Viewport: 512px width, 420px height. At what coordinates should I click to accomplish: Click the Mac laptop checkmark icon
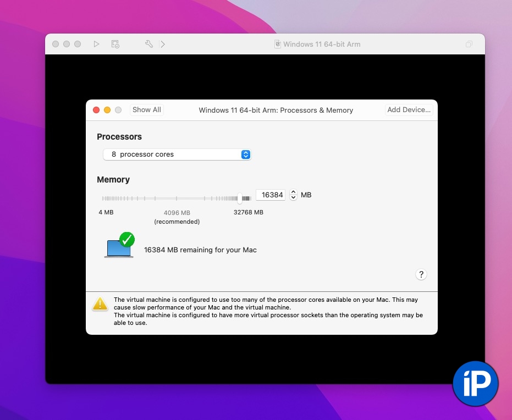[119, 245]
